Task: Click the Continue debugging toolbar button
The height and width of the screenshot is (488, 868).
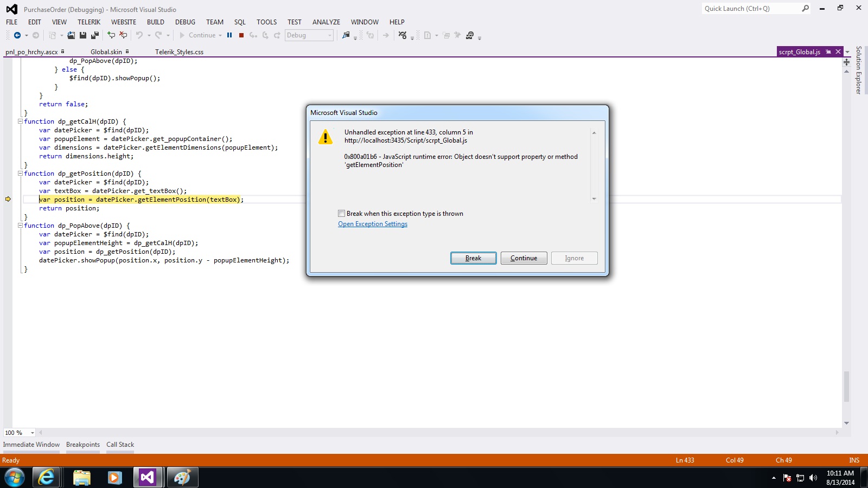Action: tap(198, 35)
